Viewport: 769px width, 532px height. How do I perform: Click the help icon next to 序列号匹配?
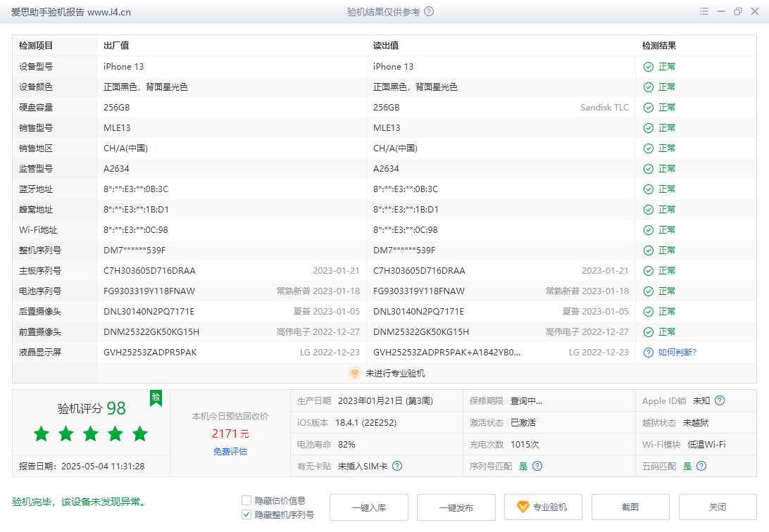pos(537,466)
